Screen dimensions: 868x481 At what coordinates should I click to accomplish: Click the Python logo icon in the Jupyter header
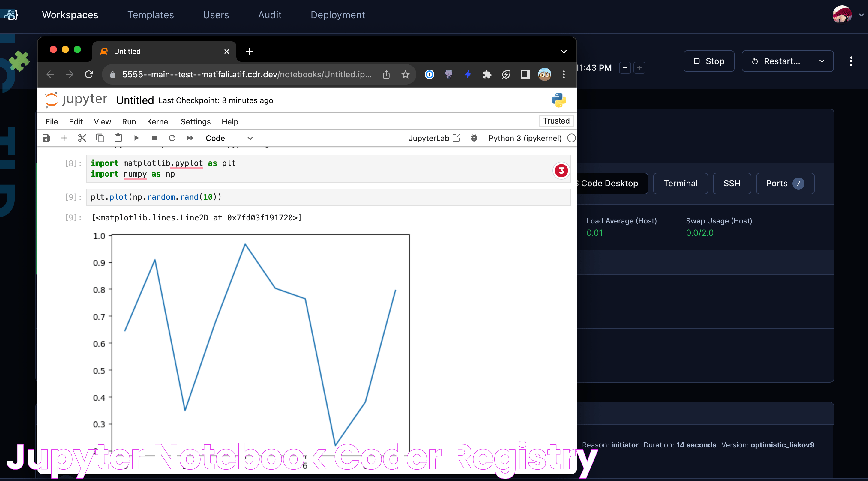[x=559, y=100]
